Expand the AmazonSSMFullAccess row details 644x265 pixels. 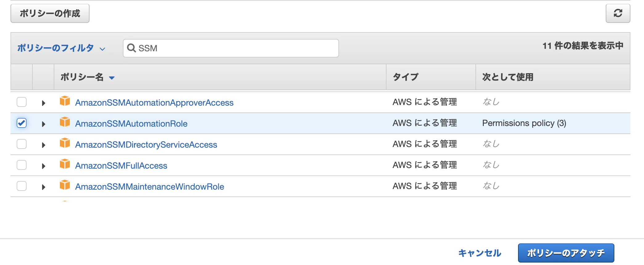point(44,166)
